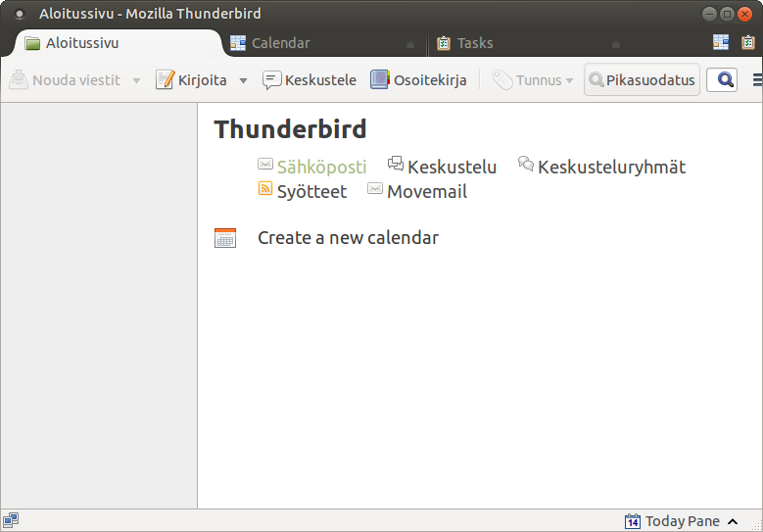Viewport: 763px width, 532px height.
Task: Click the Movemail envelope icon
Action: (x=375, y=188)
